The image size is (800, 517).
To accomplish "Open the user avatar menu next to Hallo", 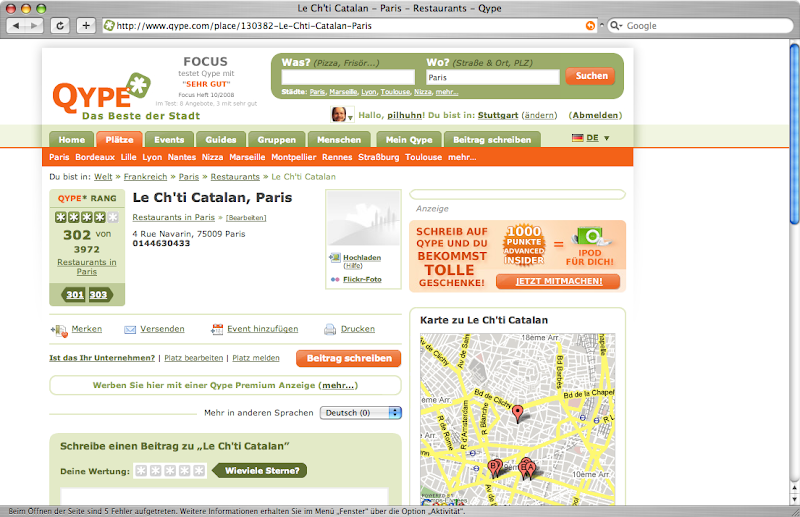I will tap(342, 114).
